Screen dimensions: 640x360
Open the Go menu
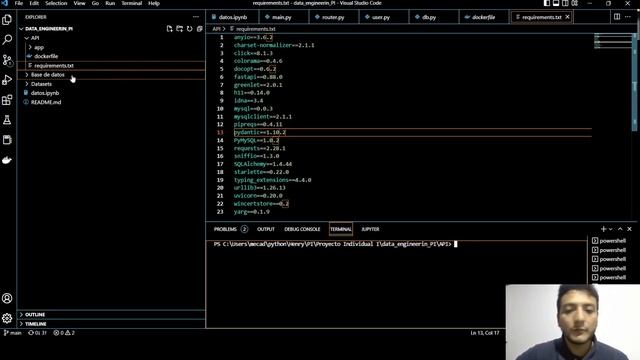95,3
